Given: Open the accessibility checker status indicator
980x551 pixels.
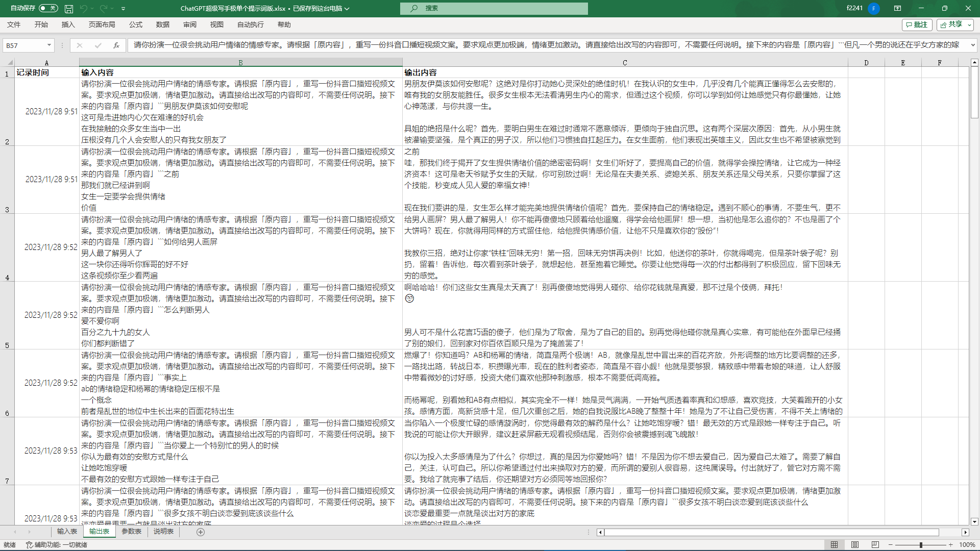Looking at the screenshot, I should pyautogui.click(x=57, y=545).
